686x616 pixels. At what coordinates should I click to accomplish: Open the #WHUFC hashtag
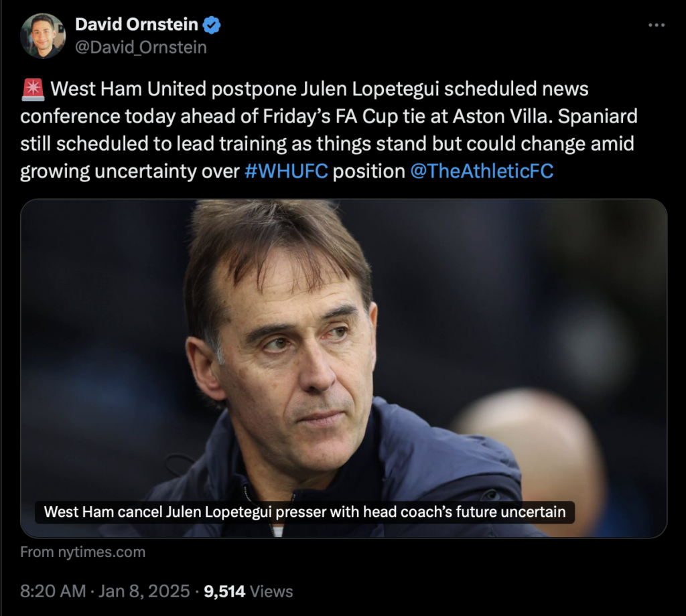pyautogui.click(x=286, y=171)
